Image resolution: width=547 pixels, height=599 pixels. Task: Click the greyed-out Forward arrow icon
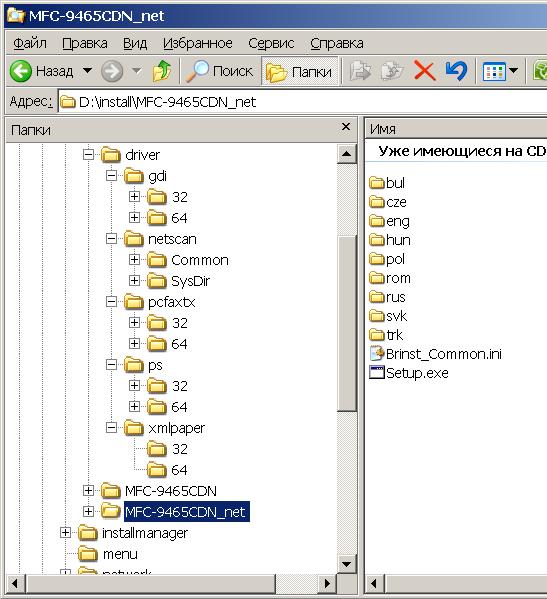click(112, 71)
